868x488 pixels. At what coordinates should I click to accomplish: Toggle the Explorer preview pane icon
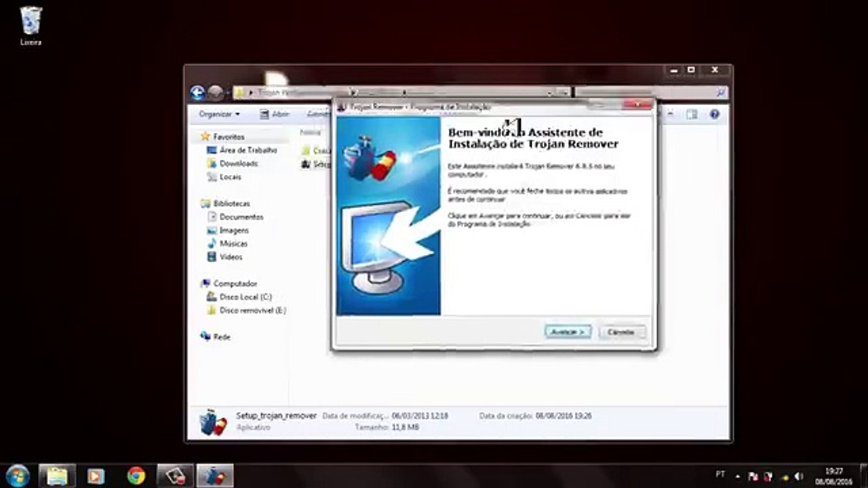pyautogui.click(x=692, y=115)
